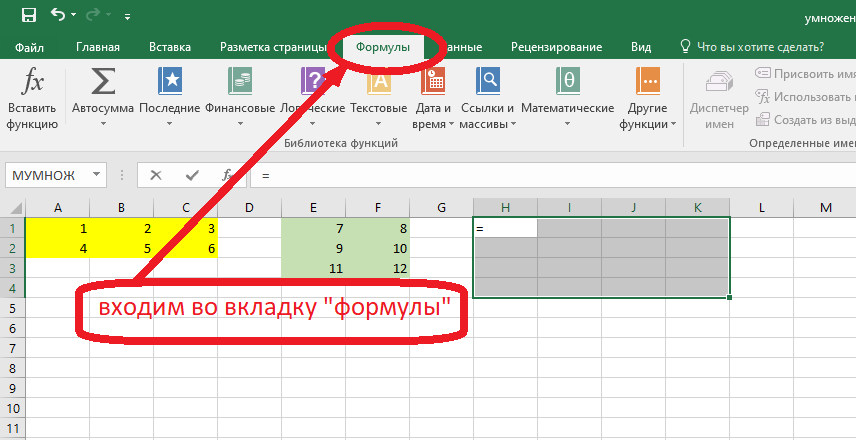Click cell A2 containing 4
The height and width of the screenshot is (440, 856).
pos(57,248)
